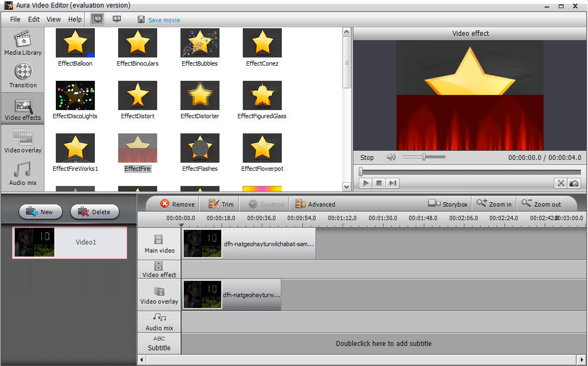Image resolution: width=588 pixels, height=366 pixels.
Task: Toggle the Storybox view
Action: [448, 204]
